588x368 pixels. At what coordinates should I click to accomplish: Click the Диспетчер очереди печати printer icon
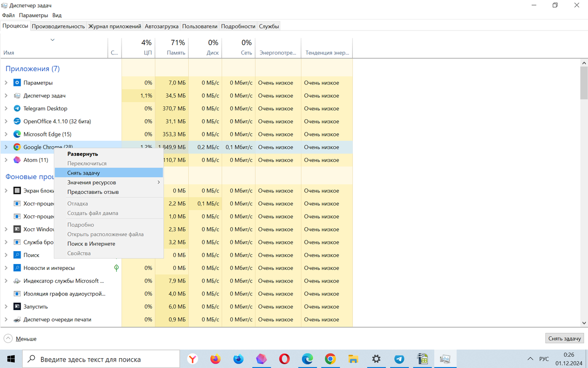point(17,319)
